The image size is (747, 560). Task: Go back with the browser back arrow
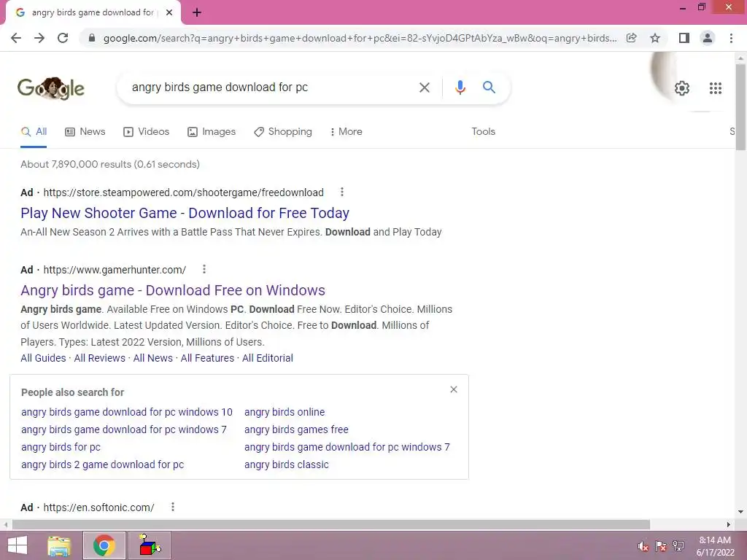tap(16, 38)
